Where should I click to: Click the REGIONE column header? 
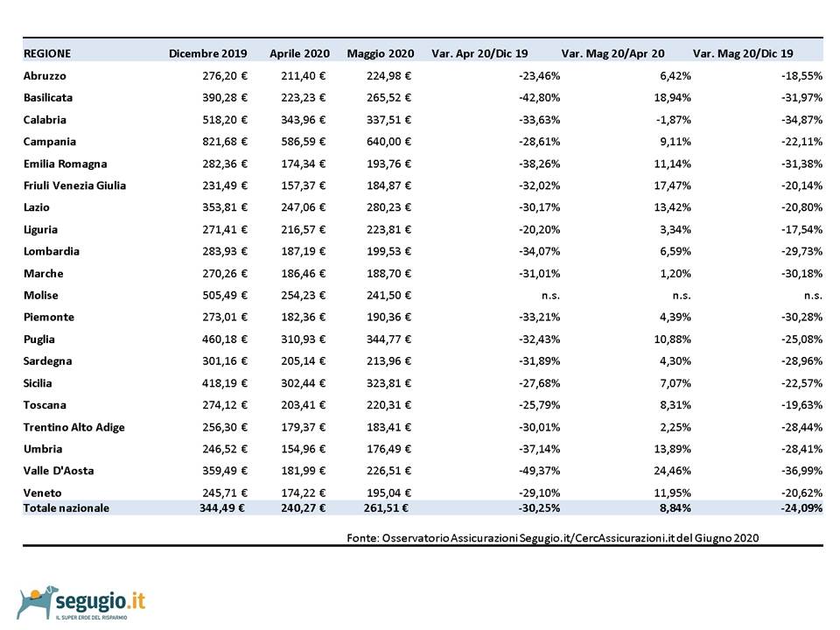pos(47,52)
